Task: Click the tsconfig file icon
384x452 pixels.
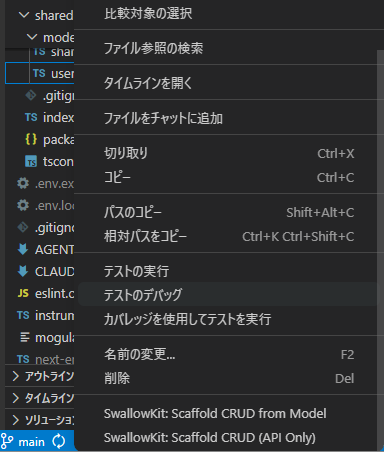Action: pyautogui.click(x=31, y=161)
